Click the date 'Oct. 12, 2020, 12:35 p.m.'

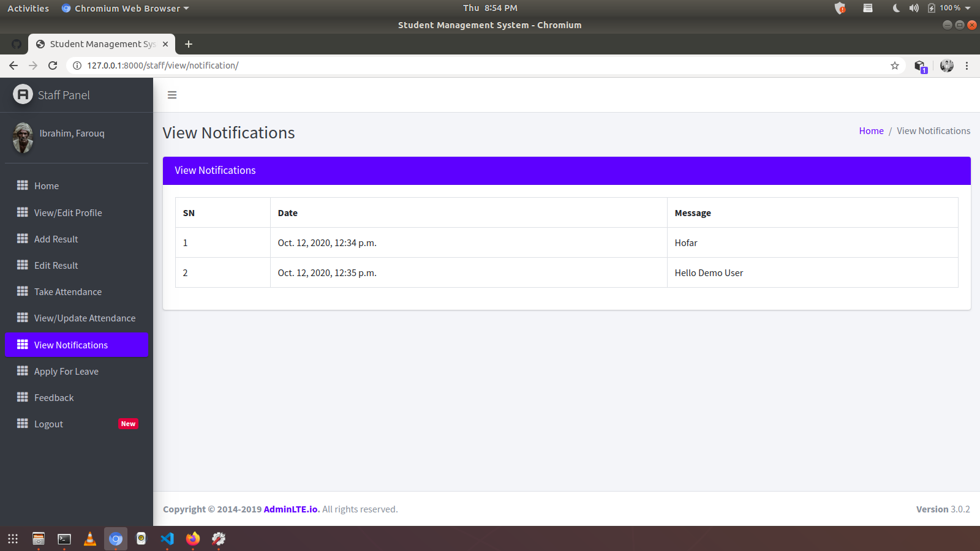(327, 273)
